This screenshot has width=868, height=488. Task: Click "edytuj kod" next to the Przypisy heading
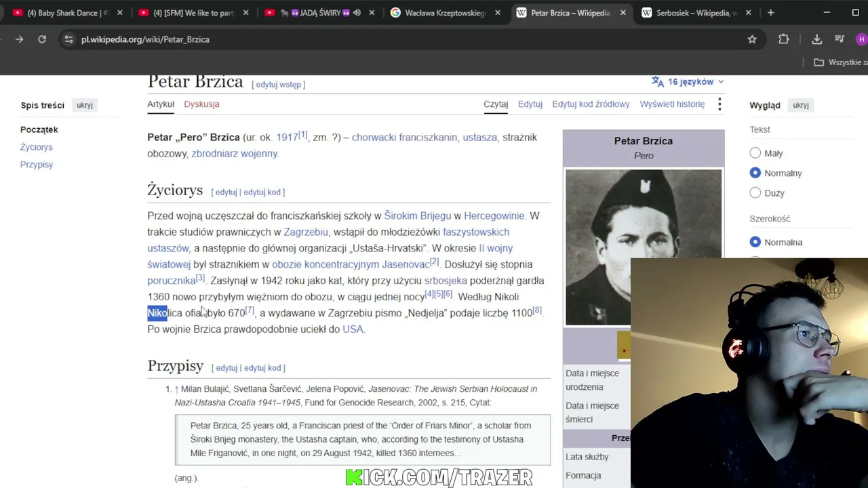pyautogui.click(x=262, y=368)
